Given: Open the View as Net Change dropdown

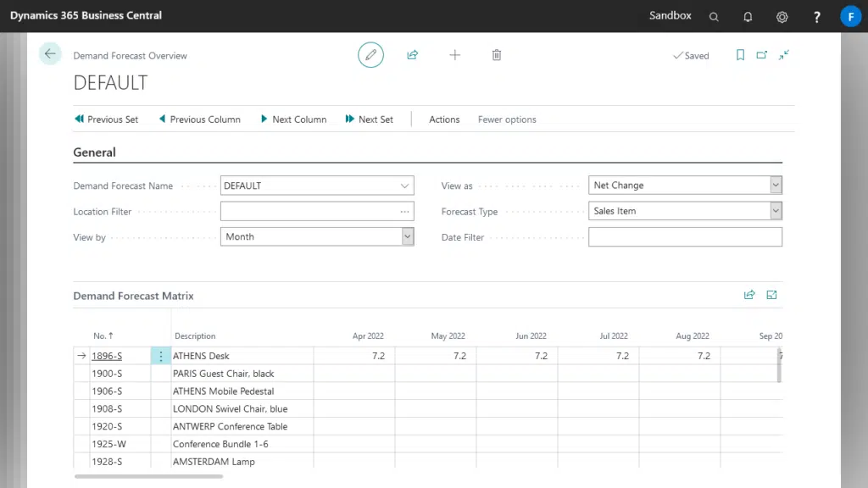Looking at the screenshot, I should tap(776, 186).
